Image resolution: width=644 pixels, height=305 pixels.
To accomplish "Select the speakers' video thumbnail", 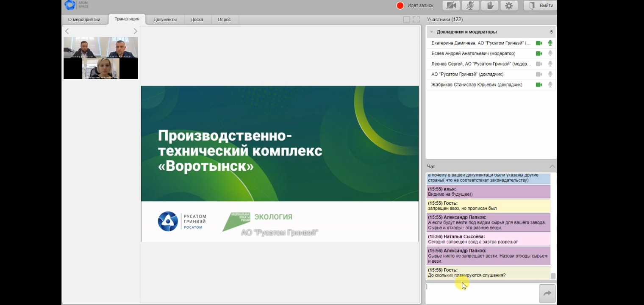I will 101,58.
